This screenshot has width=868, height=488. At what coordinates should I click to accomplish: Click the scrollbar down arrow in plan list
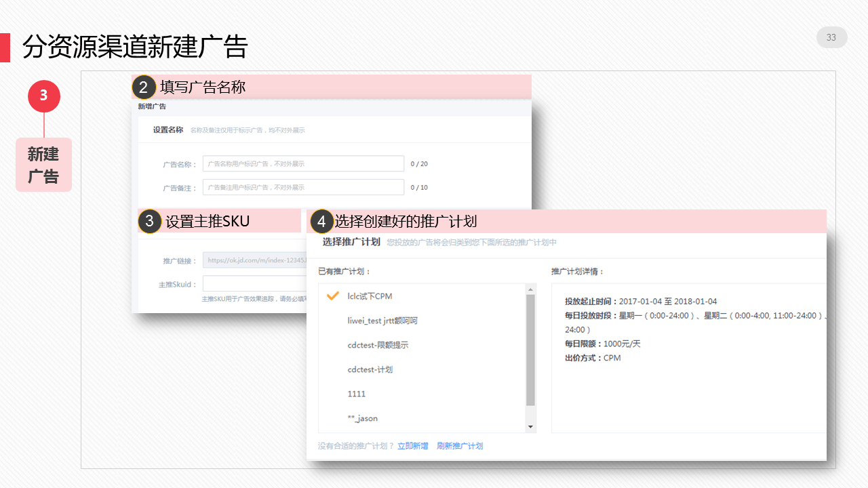530,427
